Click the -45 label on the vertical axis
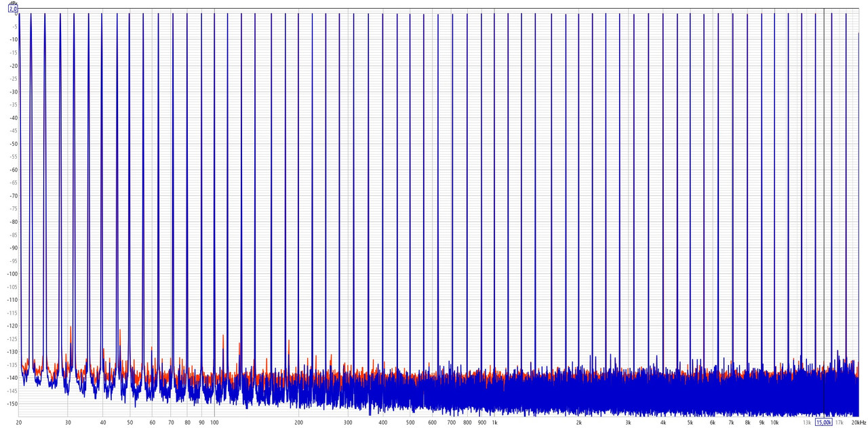 coord(14,131)
